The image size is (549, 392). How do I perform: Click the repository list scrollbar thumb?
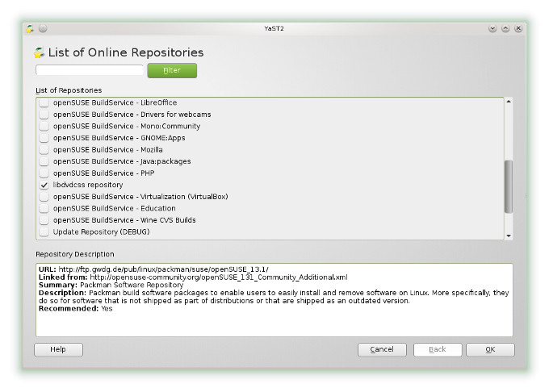pyautogui.click(x=509, y=186)
